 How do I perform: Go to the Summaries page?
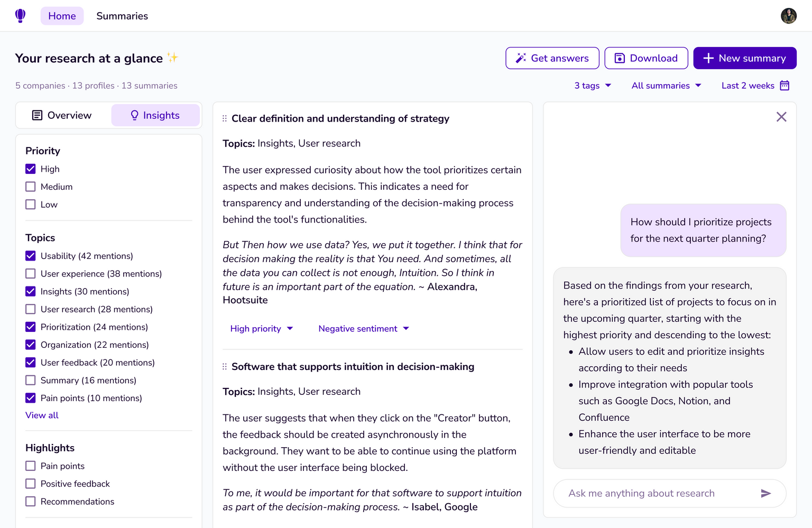click(122, 16)
